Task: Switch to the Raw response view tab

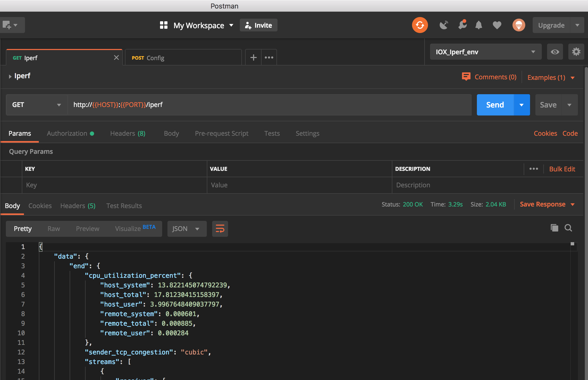Action: pos(53,228)
